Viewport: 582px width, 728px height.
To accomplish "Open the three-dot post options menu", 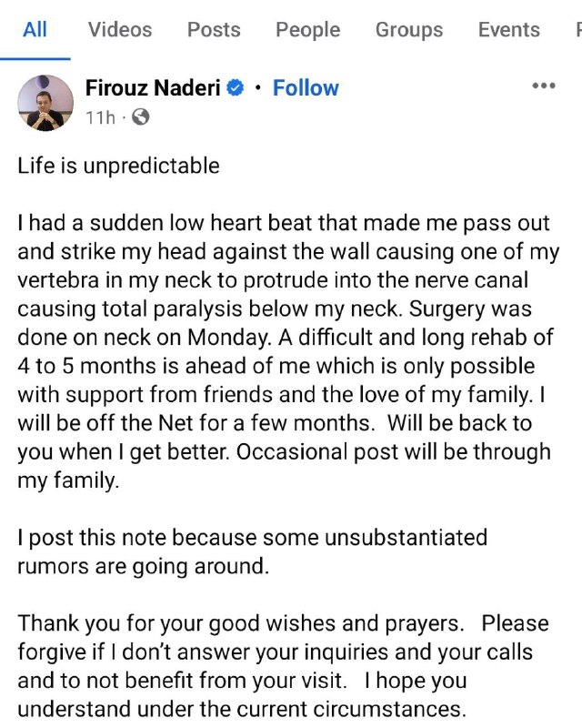I will [544, 86].
